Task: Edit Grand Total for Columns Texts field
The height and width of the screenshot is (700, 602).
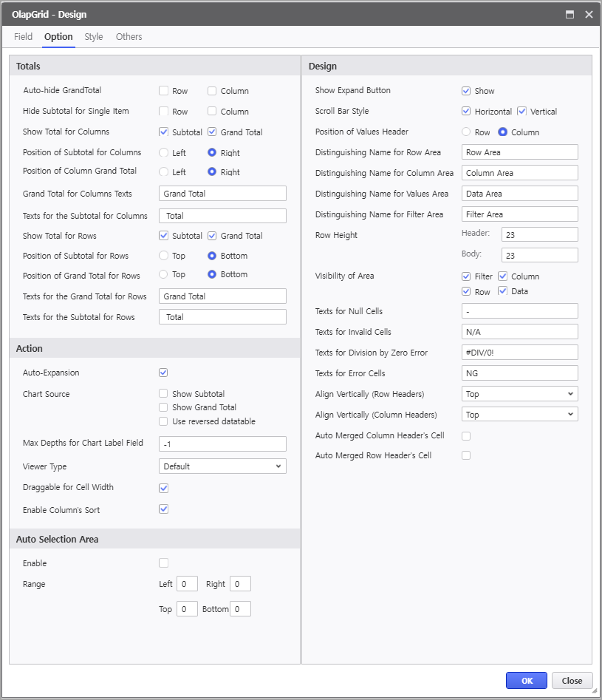Action: pos(222,194)
